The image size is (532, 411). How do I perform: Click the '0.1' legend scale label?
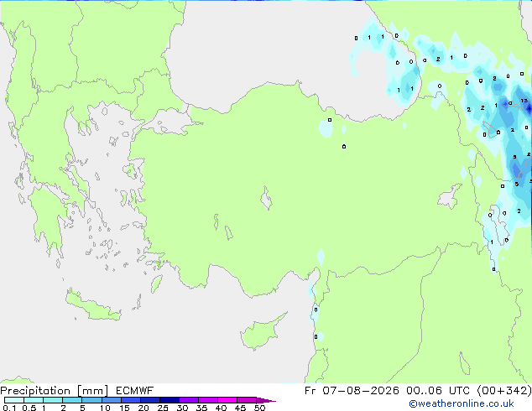(x=9, y=408)
